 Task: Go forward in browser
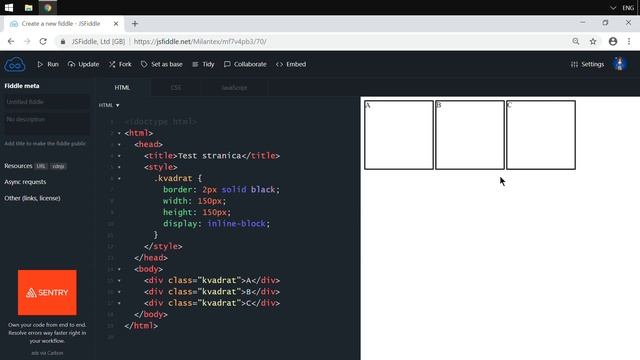click(x=27, y=41)
